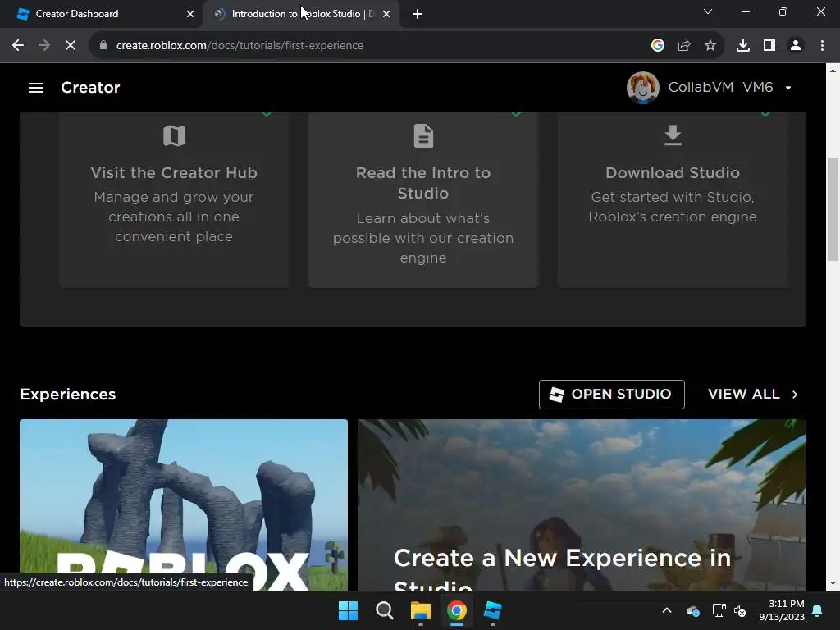Open the Read the Intro to Studio card
The width and height of the screenshot is (840, 630).
423,200
